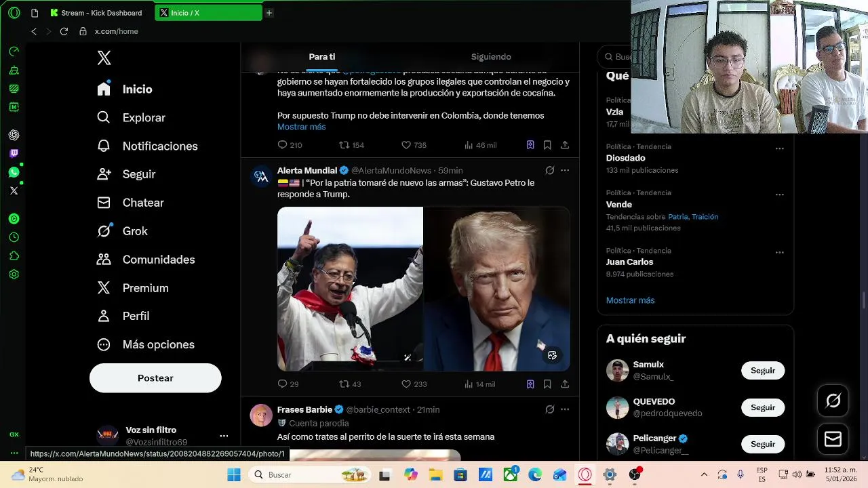Open Opera sidebar extensions cube icon

pyautogui.click(x=14, y=256)
